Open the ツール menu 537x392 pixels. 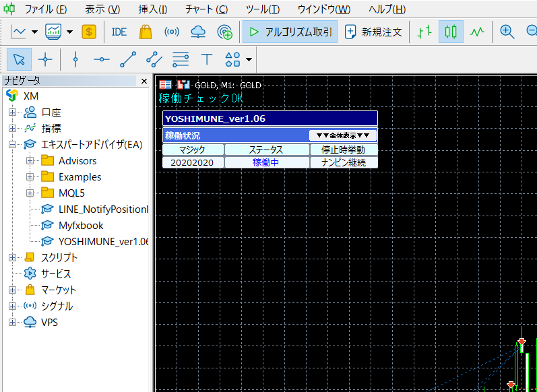click(263, 9)
